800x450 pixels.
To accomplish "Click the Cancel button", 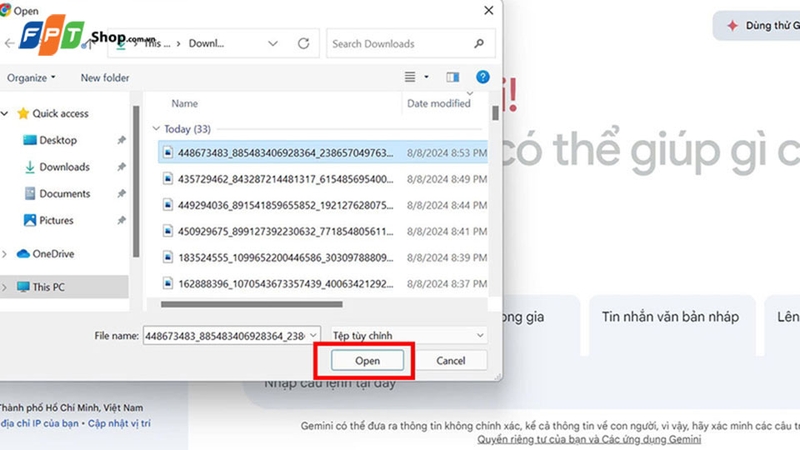I will pos(451,361).
